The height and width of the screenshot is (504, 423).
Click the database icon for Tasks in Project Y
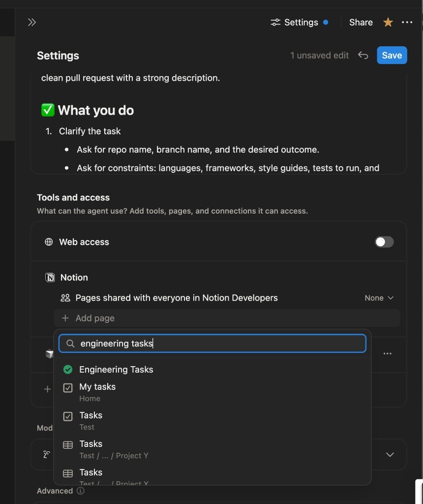click(x=67, y=444)
